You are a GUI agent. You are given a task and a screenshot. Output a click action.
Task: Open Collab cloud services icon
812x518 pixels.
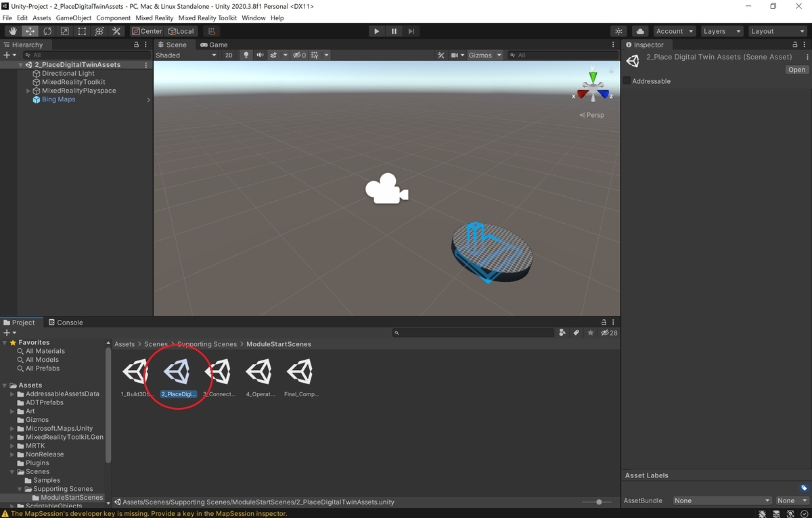click(640, 31)
